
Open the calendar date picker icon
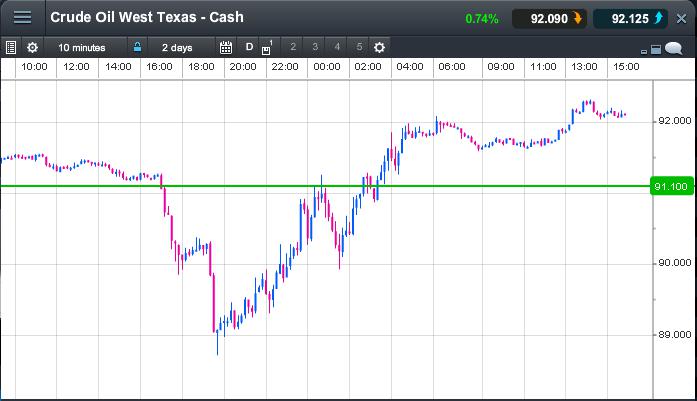pyautogui.click(x=225, y=47)
